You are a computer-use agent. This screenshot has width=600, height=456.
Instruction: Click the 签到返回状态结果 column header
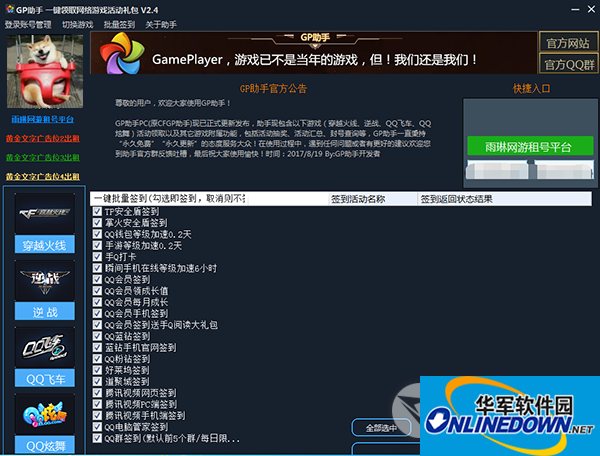[504, 199]
